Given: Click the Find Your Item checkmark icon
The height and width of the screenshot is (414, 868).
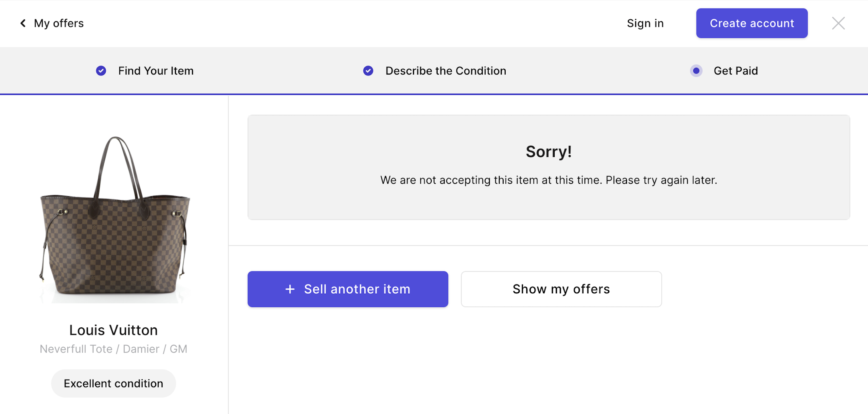Looking at the screenshot, I should 101,71.
